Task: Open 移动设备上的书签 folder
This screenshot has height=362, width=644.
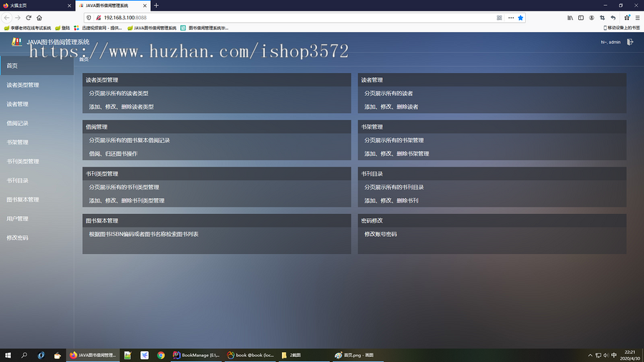Action: tap(621, 28)
